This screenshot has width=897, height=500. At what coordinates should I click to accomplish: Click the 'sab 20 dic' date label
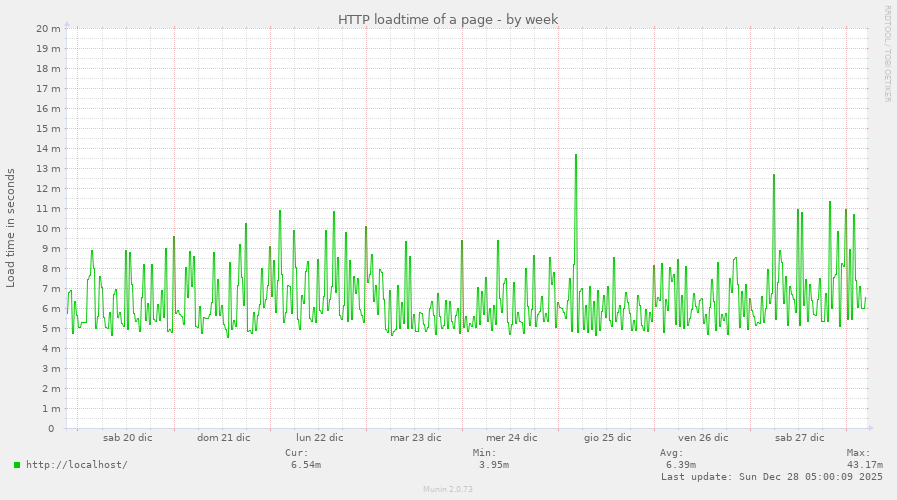coord(128,438)
